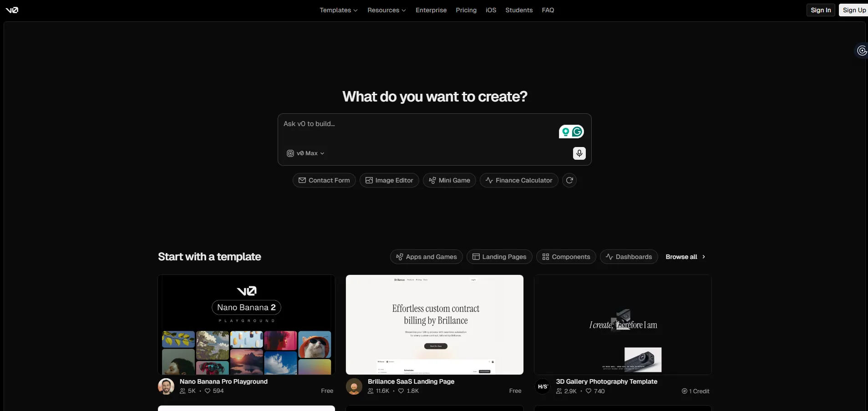Click the arrow next to Browse all
The height and width of the screenshot is (411, 868).
coord(704,257)
